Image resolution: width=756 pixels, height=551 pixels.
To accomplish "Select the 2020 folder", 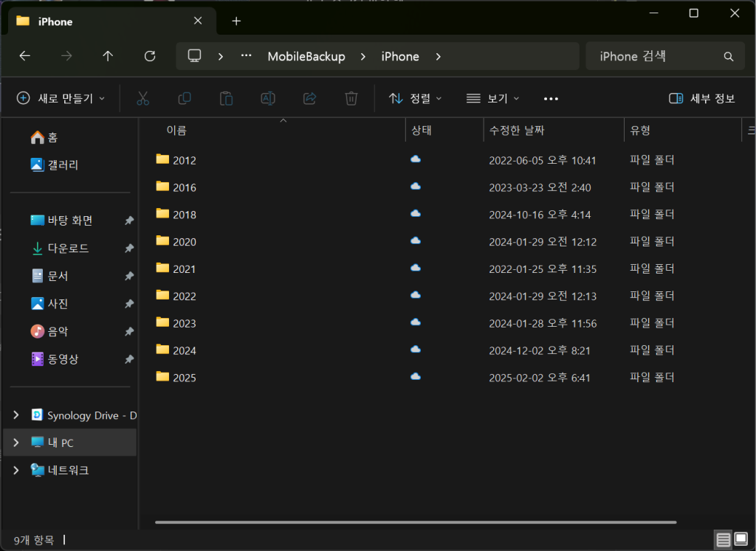I will tap(176, 242).
